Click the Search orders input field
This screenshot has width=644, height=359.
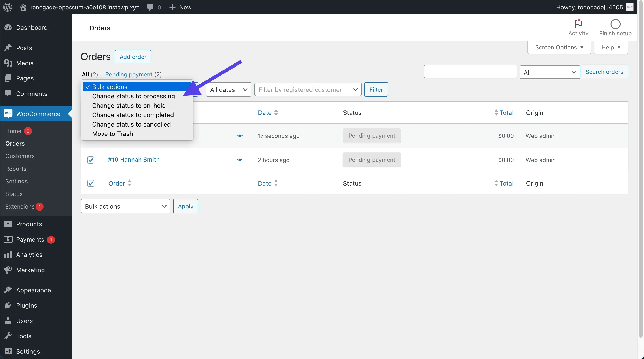point(470,72)
